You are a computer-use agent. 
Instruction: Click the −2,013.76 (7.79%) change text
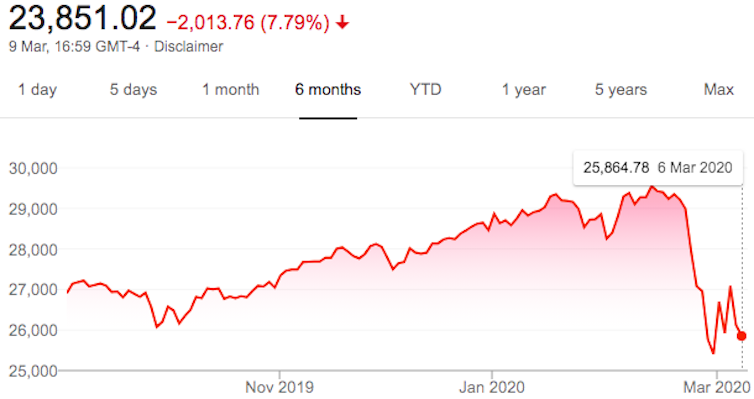248,23
